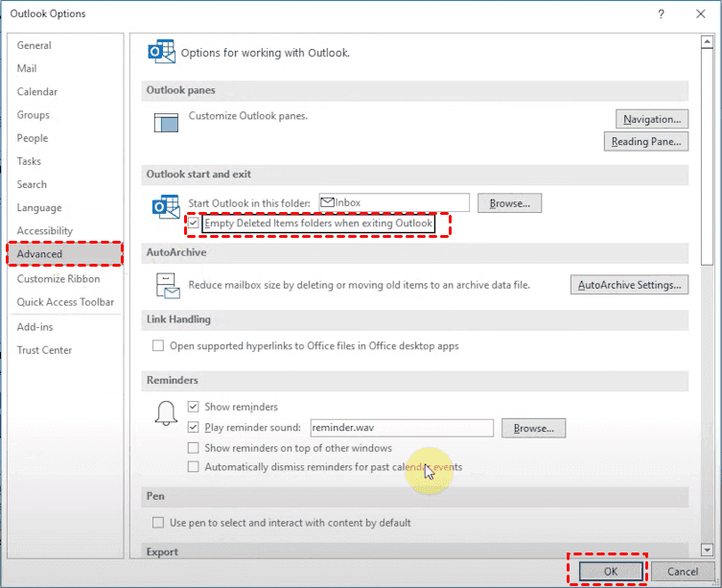
Task: Enable Use pen to select and interact
Action: (158, 523)
